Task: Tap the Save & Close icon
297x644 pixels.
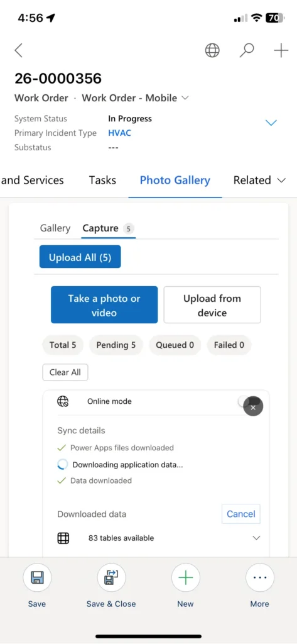Action: (x=111, y=577)
